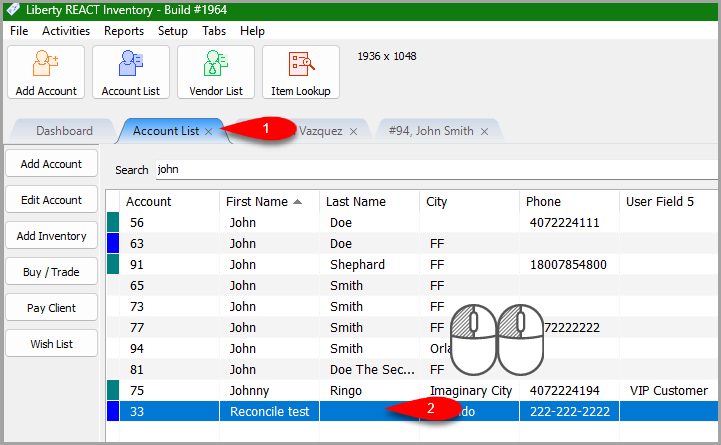721x445 pixels.
Task: Click the Doe The Sec... last name cell
Action: [372, 370]
